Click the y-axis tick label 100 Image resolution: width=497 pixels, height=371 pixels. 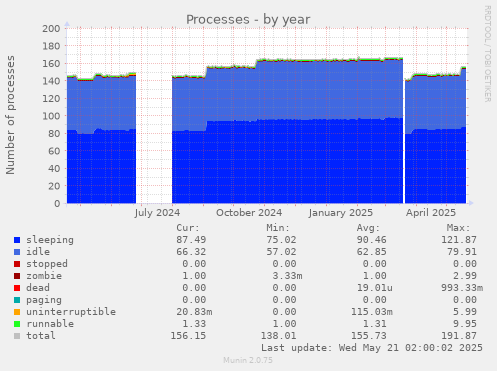coord(51,116)
